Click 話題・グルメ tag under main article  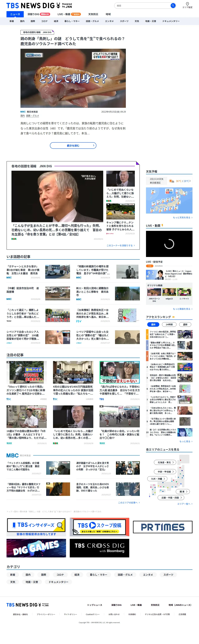(33, 116)
